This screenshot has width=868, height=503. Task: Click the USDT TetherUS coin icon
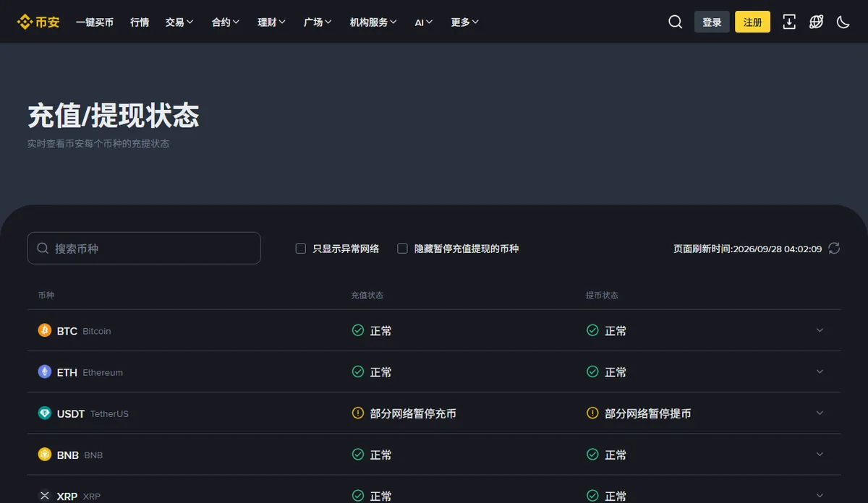[45, 413]
